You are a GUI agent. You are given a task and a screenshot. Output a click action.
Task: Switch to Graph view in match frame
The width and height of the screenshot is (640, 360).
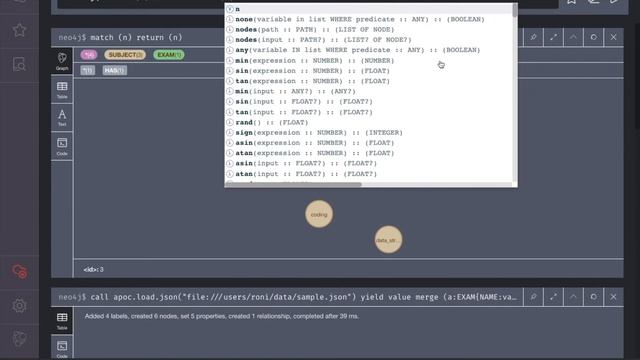click(62, 61)
